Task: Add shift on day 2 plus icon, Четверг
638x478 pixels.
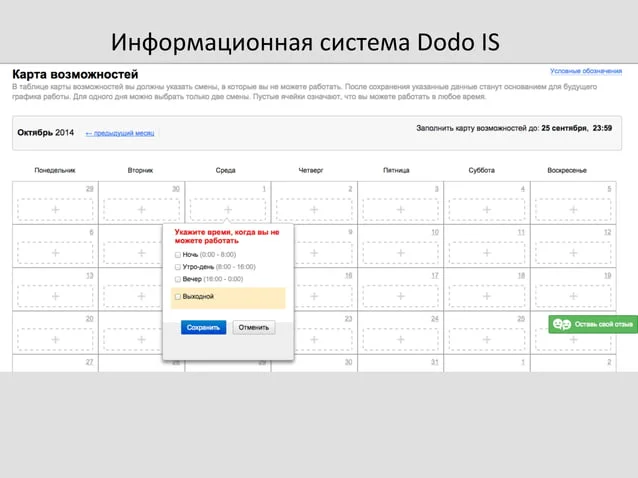Action: pyautogui.click(x=314, y=210)
